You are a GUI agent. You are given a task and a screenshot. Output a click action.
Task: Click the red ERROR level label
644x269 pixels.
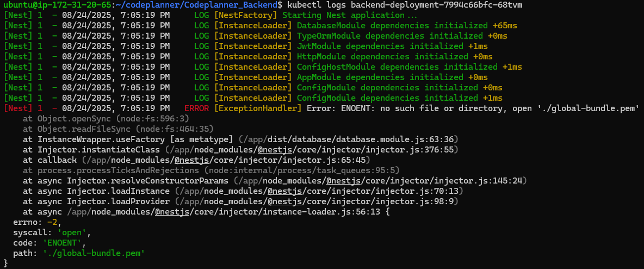pyautogui.click(x=196, y=108)
